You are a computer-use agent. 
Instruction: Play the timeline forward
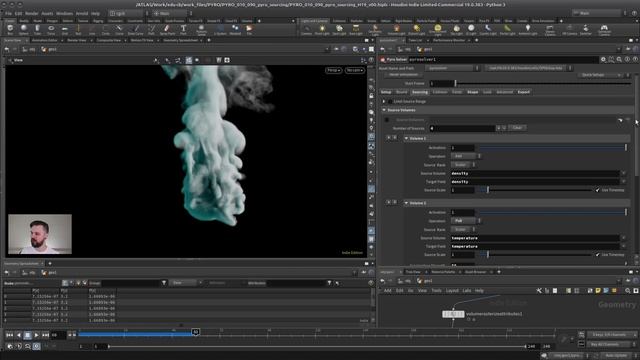point(36,335)
